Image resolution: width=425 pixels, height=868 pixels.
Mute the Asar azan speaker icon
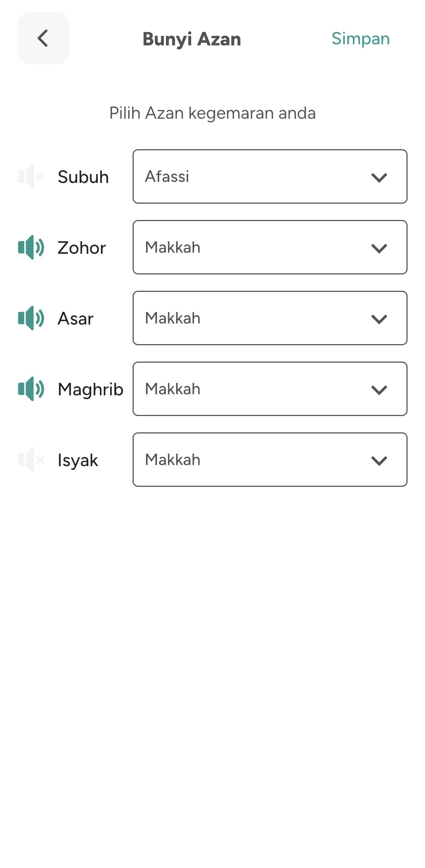(x=31, y=318)
